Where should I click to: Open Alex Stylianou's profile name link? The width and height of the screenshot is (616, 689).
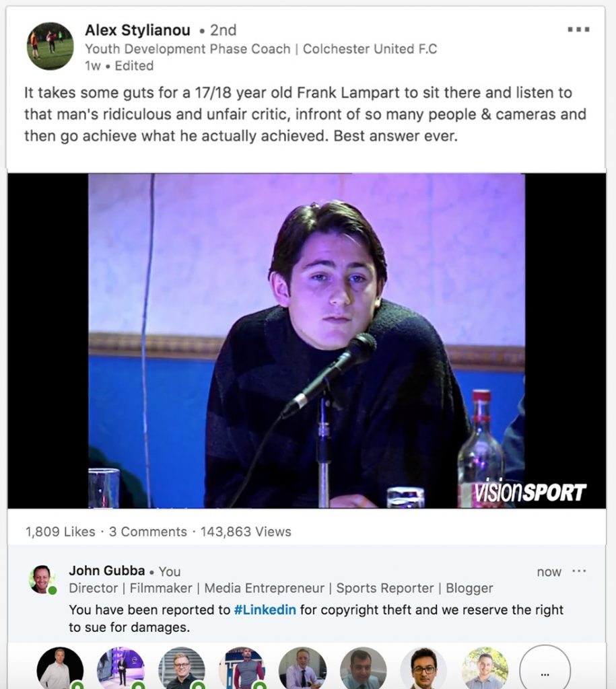click(x=137, y=30)
